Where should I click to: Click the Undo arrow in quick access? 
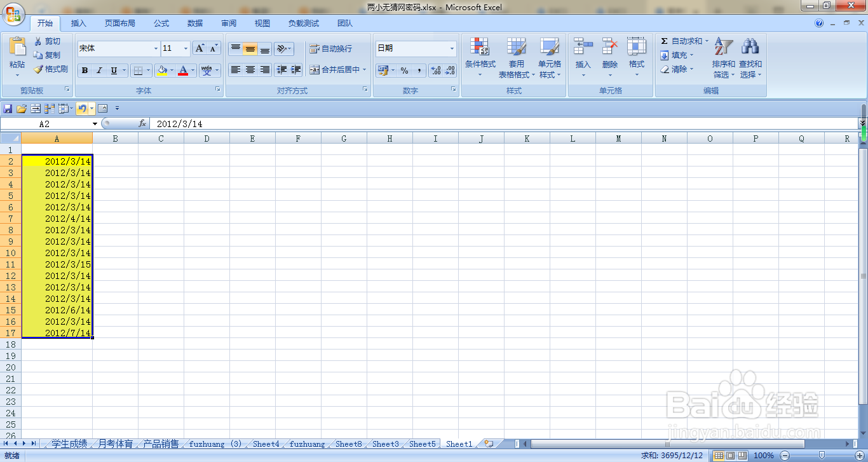[x=81, y=109]
